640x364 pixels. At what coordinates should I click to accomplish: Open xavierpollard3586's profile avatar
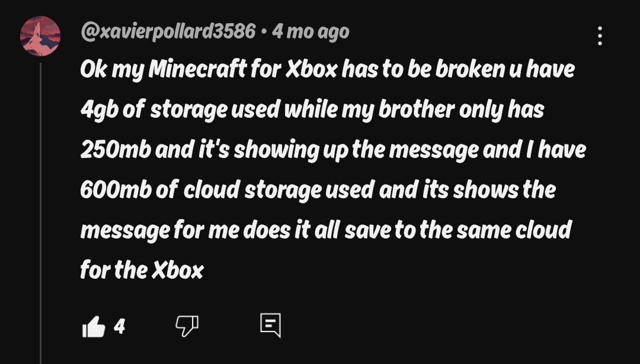tap(40, 36)
